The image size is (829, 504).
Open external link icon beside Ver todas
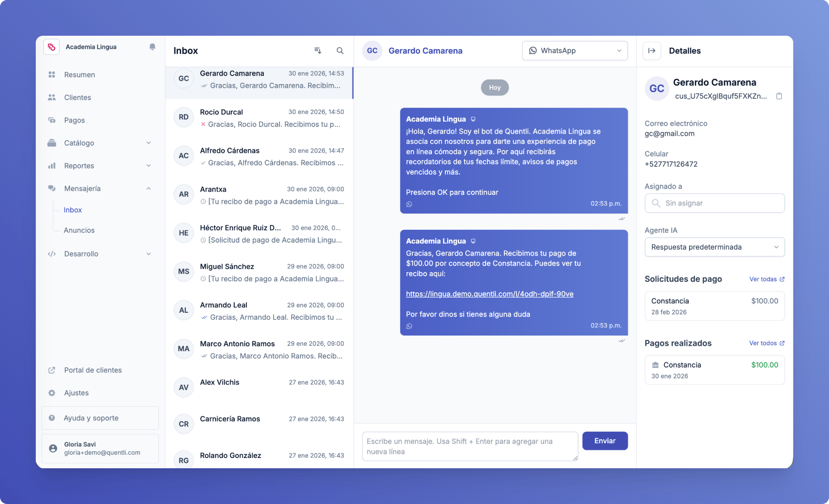coord(782,279)
